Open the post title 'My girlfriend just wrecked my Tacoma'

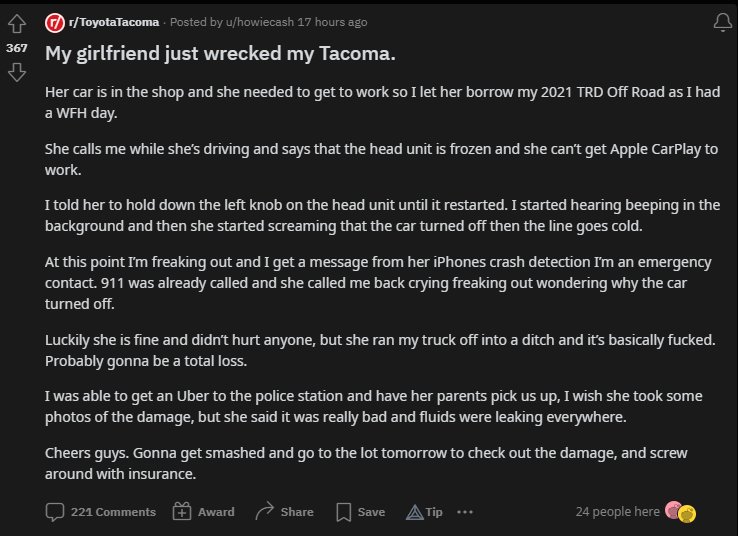[x=220, y=53]
